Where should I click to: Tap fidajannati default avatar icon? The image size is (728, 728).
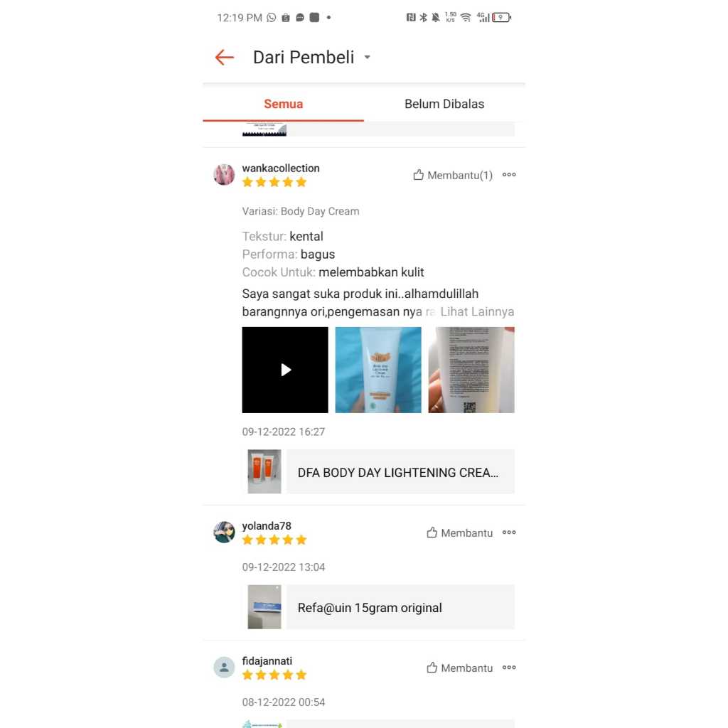coord(224,667)
